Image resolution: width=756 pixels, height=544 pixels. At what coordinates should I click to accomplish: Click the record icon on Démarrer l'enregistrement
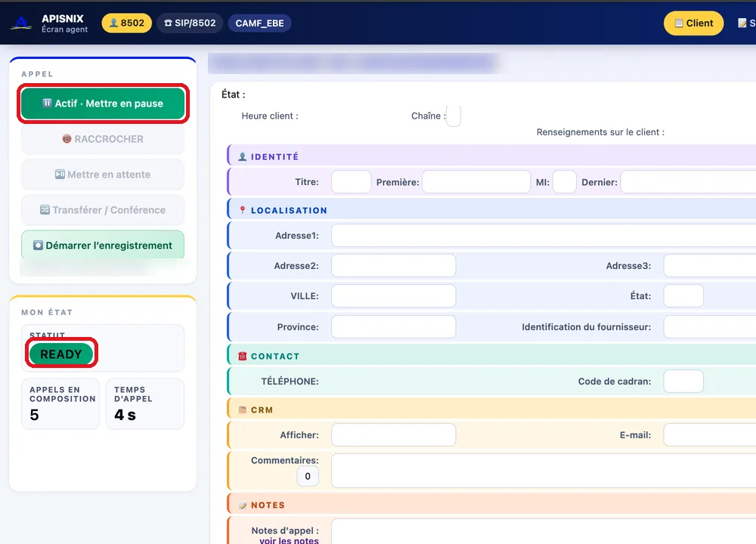(38, 246)
